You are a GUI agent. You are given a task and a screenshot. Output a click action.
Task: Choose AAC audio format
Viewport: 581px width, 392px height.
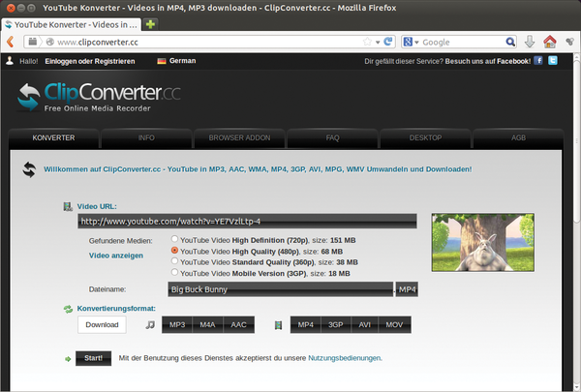pyautogui.click(x=238, y=325)
